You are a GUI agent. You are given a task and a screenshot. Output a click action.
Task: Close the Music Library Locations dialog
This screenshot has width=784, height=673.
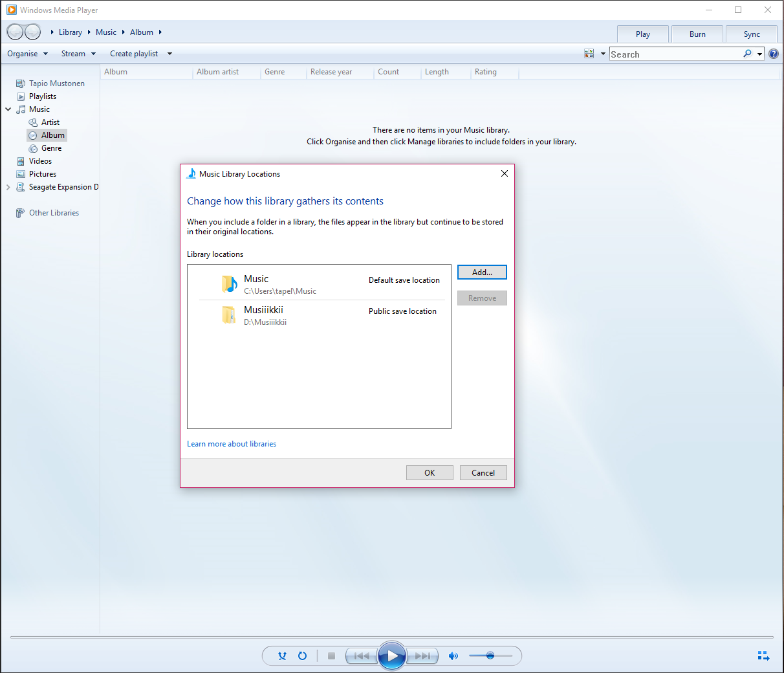[x=505, y=173]
